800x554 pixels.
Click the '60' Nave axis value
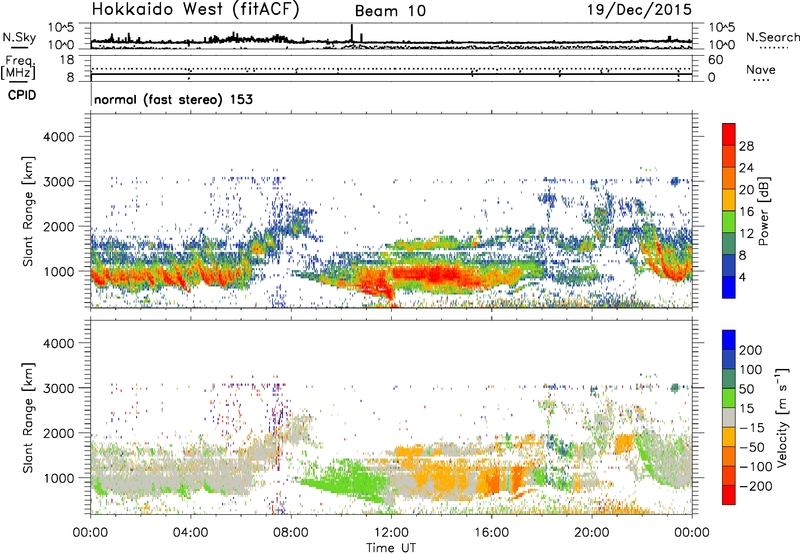715,60
